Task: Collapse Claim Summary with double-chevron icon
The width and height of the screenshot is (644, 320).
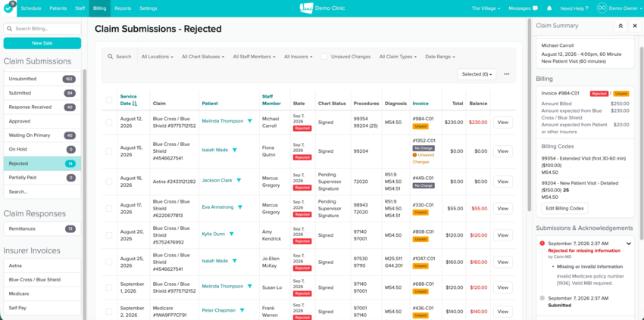Action: coord(621,26)
